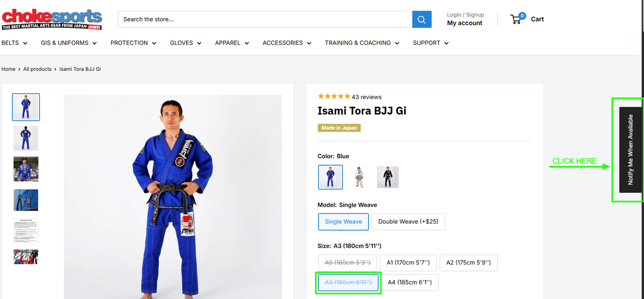Click the five-star rating
The image size is (644, 299).
[x=334, y=96]
